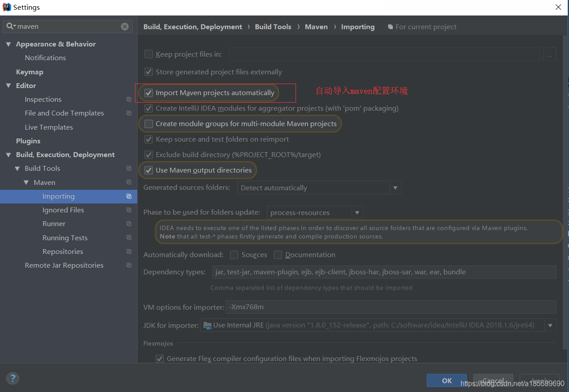Select Running Tests under Maven
Viewport: 569px width, 392px height.
(65, 238)
